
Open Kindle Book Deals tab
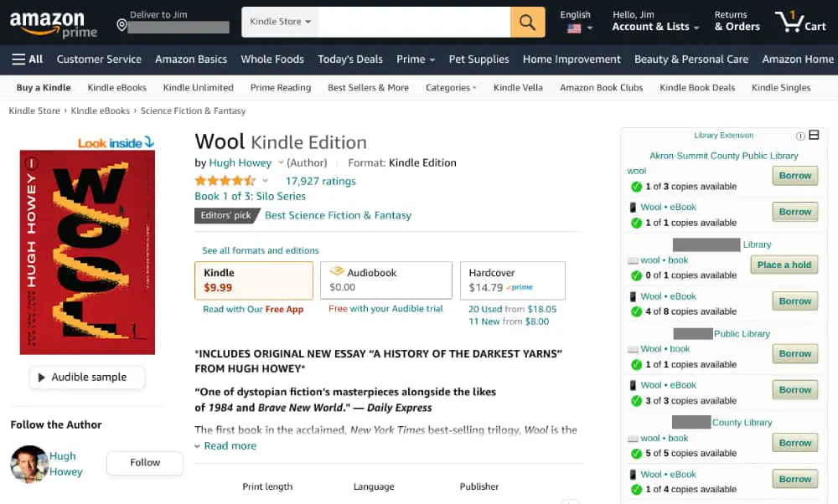click(697, 88)
